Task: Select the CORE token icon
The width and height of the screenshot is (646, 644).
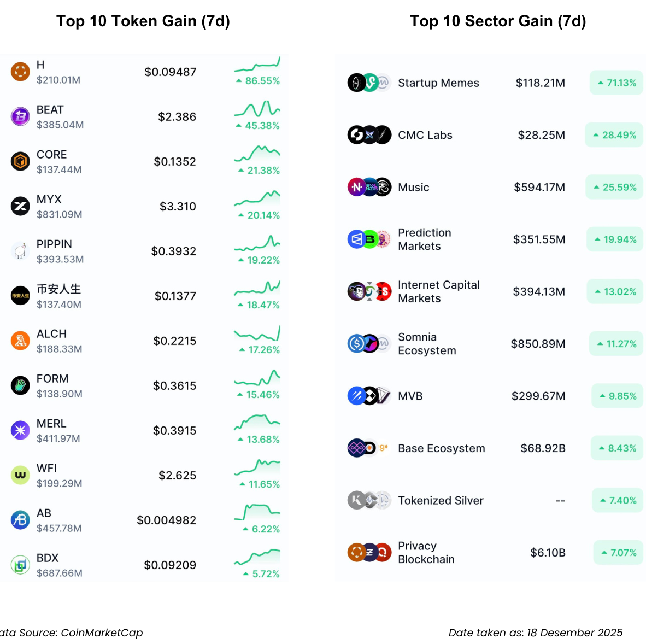Action: coord(20,161)
